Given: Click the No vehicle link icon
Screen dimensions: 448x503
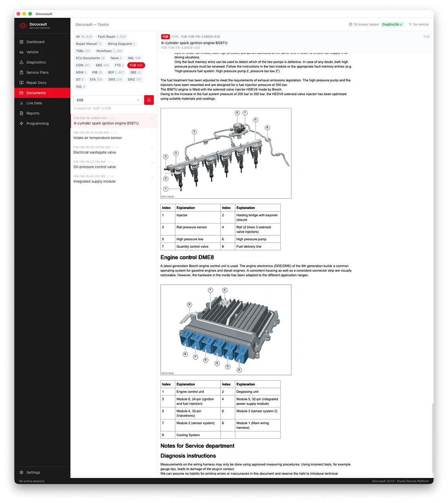Looking at the screenshot, I should tap(410, 24).
